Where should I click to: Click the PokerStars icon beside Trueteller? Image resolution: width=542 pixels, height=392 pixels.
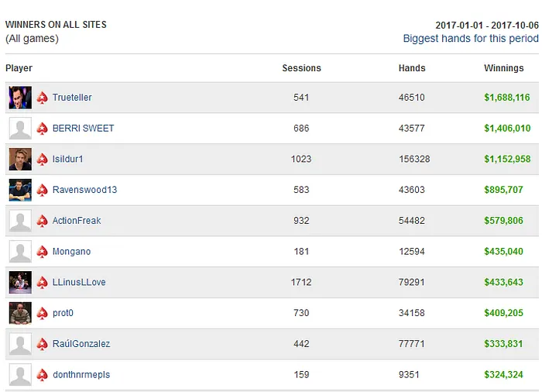click(x=43, y=98)
